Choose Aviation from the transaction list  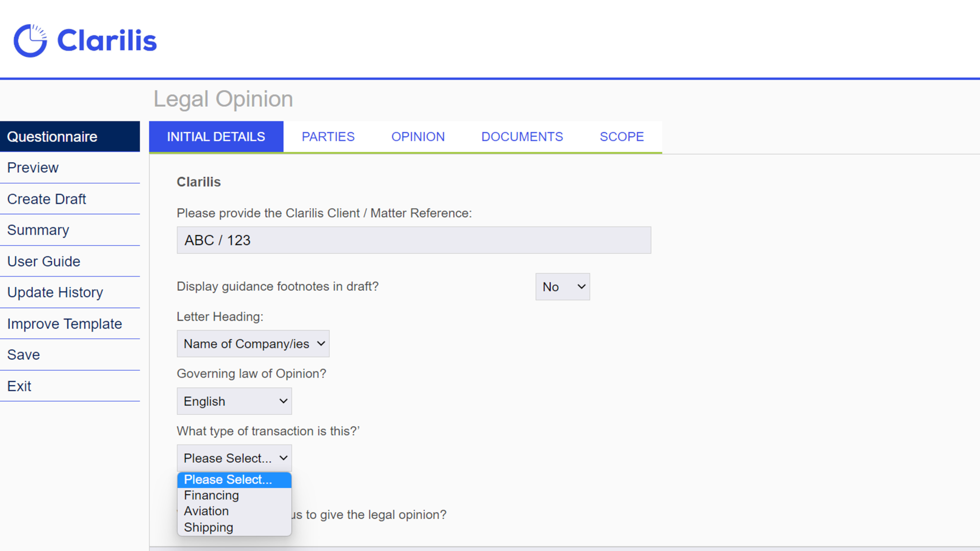click(x=234, y=511)
